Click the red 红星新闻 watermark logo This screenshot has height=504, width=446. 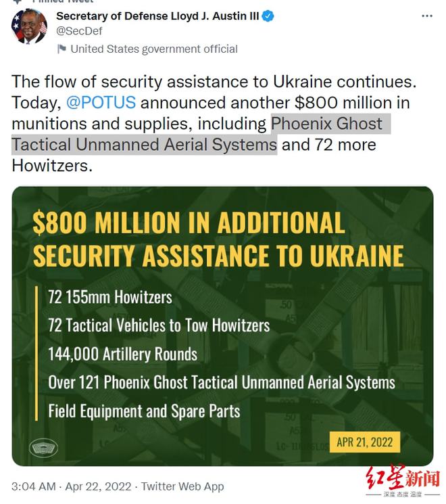pos(403,480)
